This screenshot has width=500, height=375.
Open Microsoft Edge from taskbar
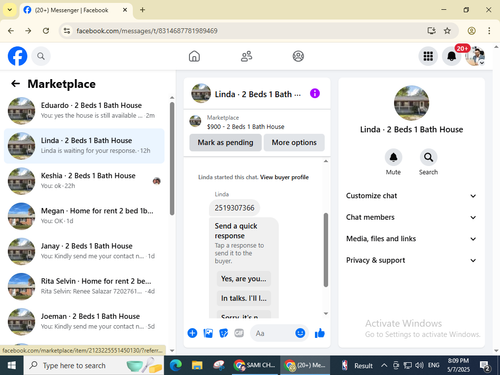click(x=176, y=366)
